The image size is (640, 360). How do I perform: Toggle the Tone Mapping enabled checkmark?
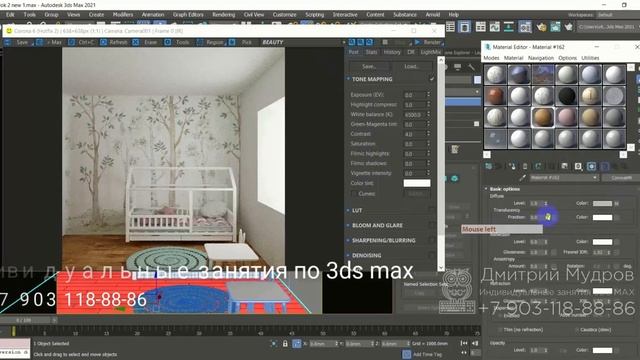tap(432, 79)
